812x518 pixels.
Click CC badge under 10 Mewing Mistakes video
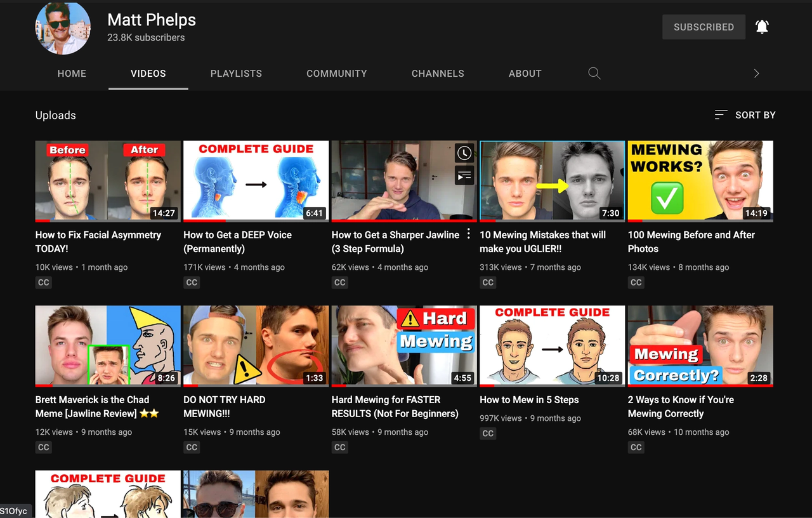tap(488, 282)
